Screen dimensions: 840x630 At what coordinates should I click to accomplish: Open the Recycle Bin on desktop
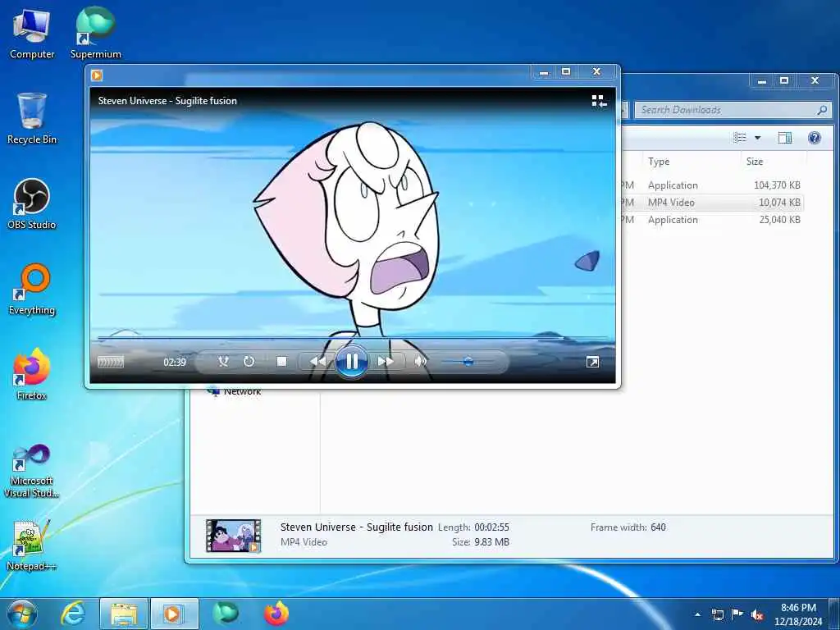coord(32,118)
